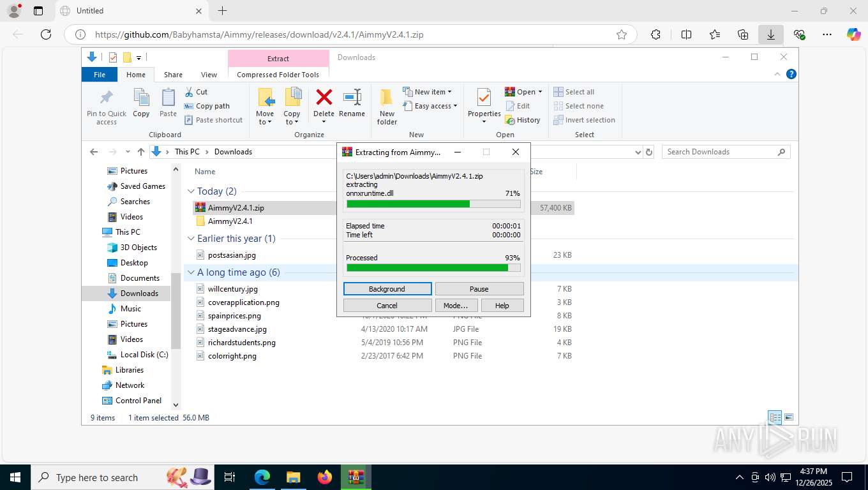Create a New folder
Viewport: 868px width, 490px height.
click(387, 107)
